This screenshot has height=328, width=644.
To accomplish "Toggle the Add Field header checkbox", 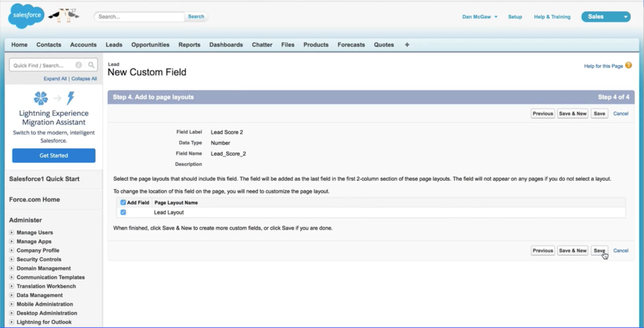I will point(123,203).
